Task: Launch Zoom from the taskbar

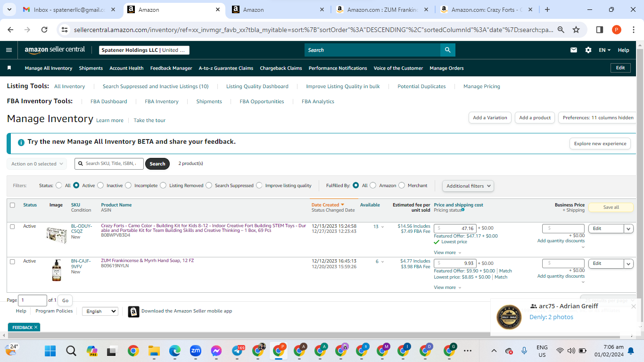Action: point(196,351)
